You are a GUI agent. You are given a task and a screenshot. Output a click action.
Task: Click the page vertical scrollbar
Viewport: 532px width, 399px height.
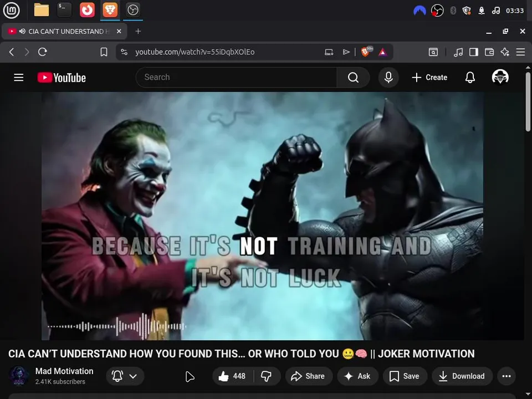[528, 101]
